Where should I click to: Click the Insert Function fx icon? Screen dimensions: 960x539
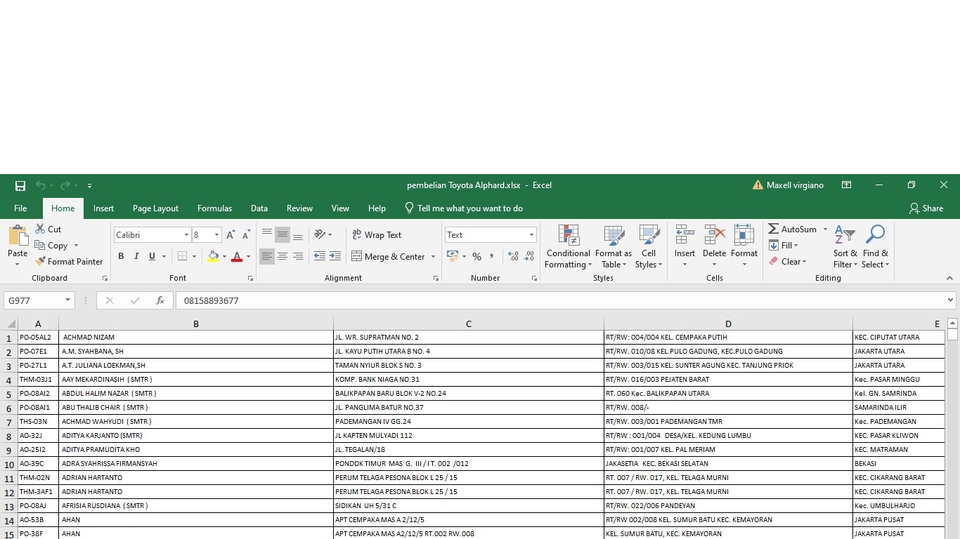point(160,300)
